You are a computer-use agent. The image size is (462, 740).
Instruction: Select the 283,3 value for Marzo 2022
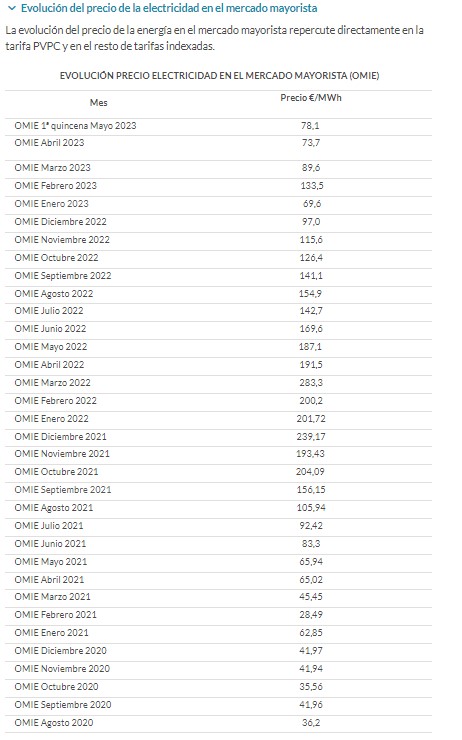[x=311, y=383]
